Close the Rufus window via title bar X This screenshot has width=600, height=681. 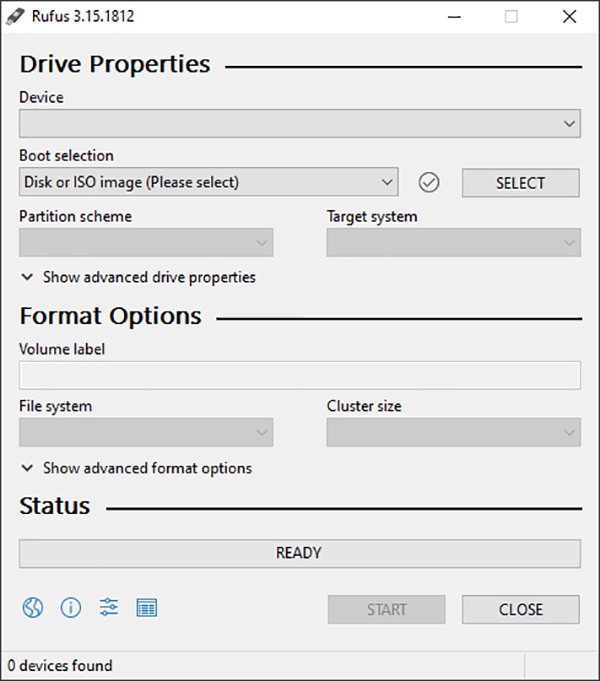pos(570,17)
